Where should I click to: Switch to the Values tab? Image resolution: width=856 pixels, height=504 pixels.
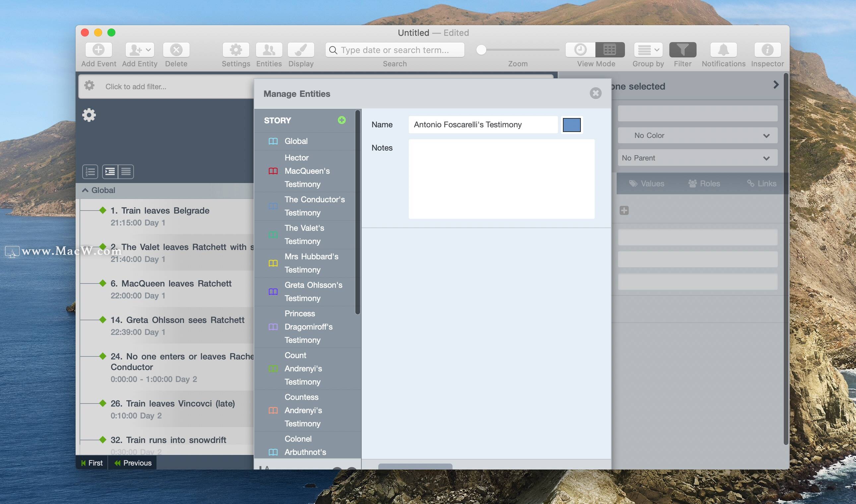646,183
